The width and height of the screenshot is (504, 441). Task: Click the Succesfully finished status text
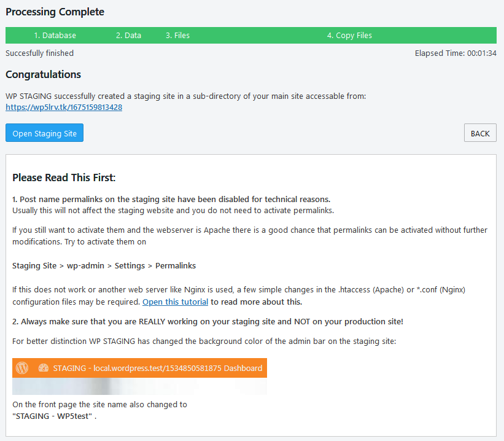pyautogui.click(x=39, y=53)
